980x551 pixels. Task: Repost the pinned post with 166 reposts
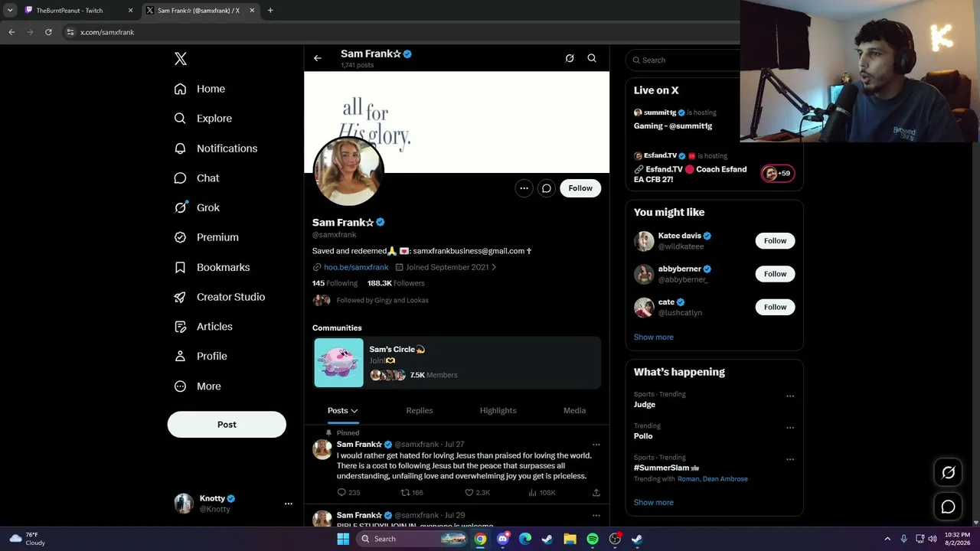pyautogui.click(x=412, y=493)
